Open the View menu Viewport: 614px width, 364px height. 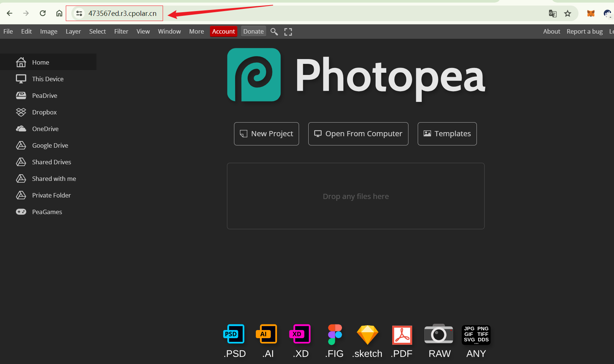coord(143,32)
